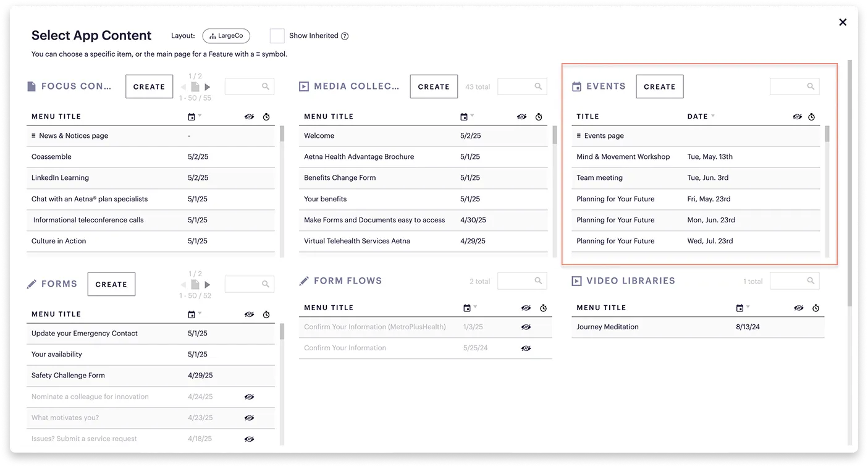Viewport: 868px width, 467px height.
Task: Click the Show Inherited help question icon
Action: tap(345, 36)
